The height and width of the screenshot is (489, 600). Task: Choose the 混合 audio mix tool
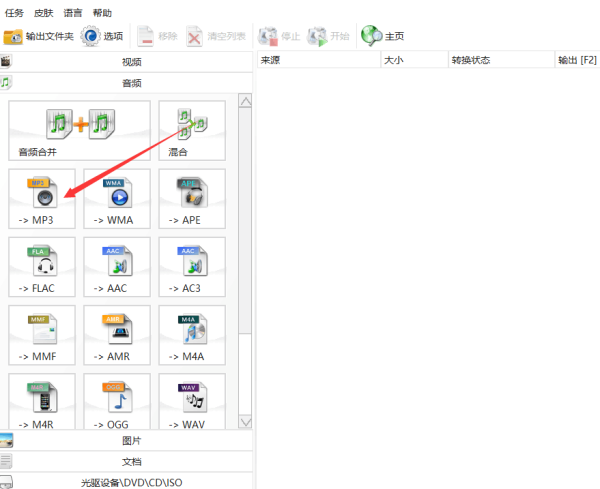[x=192, y=130]
